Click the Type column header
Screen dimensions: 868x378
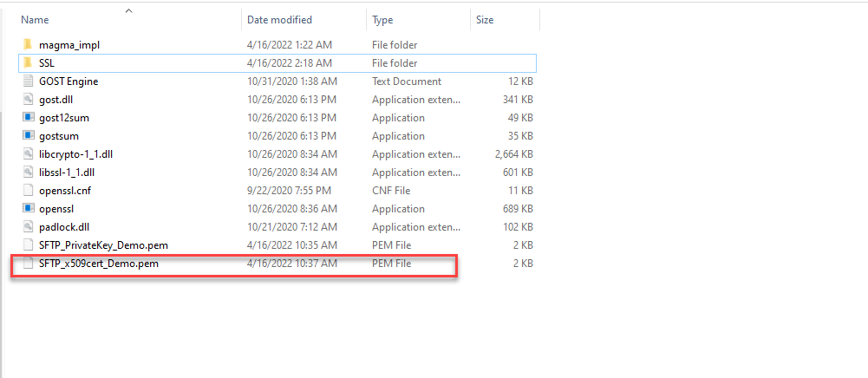[382, 19]
